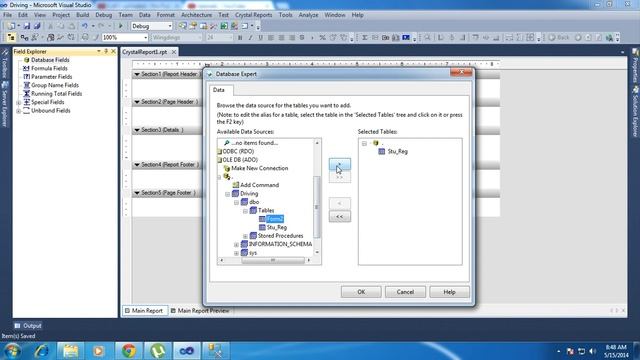
Task: Click the font size field showing 24
Action: click(x=219, y=38)
